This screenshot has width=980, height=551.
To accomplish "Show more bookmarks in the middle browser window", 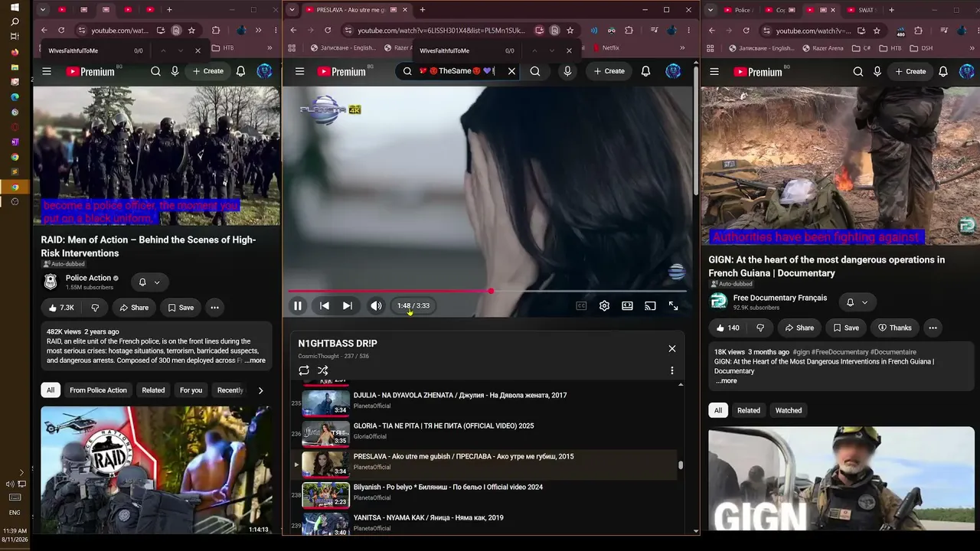I will click(x=682, y=47).
